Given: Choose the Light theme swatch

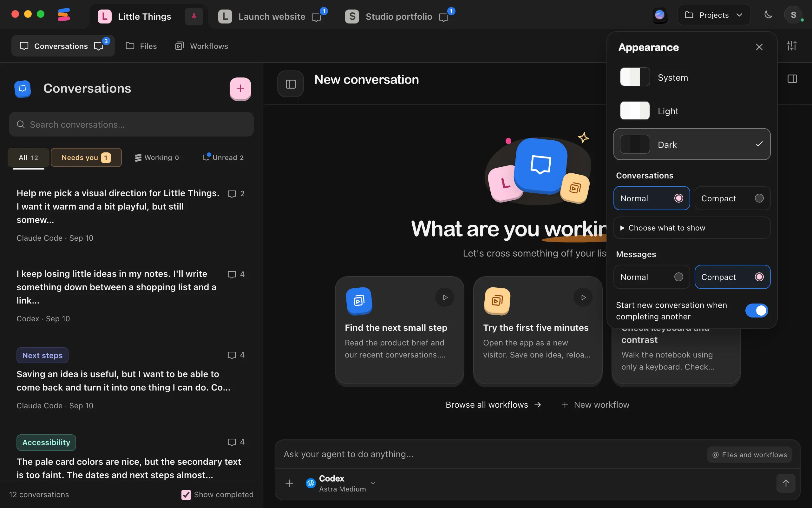Looking at the screenshot, I should (635, 110).
